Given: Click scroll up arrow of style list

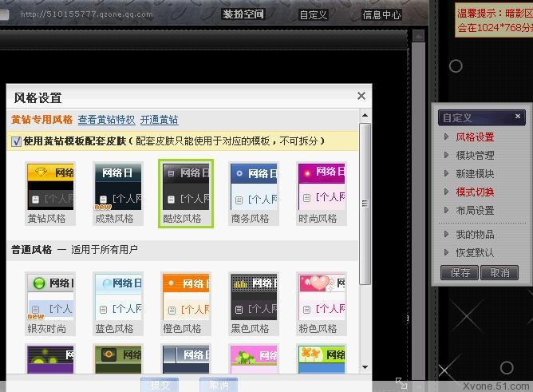Looking at the screenshot, I should point(365,116).
